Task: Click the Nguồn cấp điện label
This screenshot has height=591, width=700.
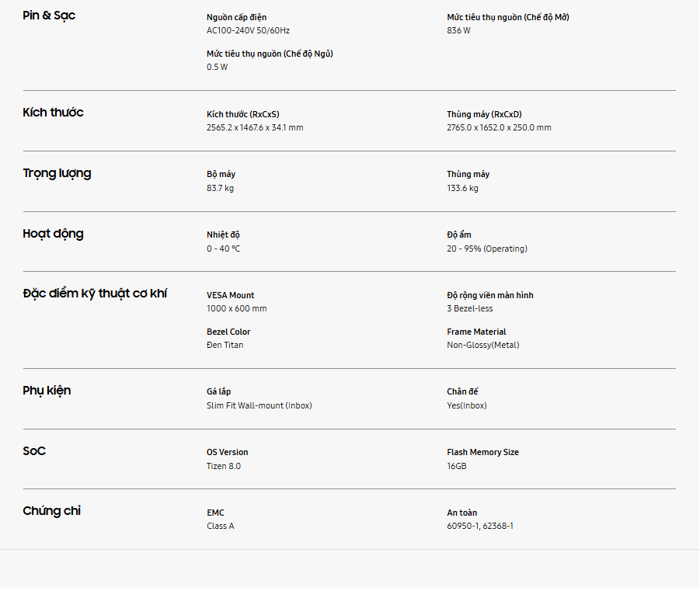Action: (236, 17)
